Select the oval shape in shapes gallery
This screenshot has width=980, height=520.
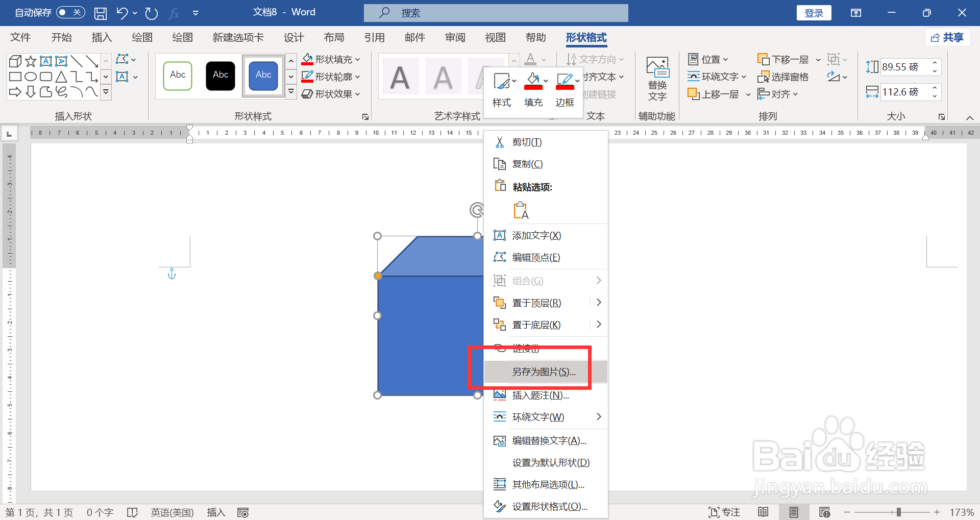(x=31, y=77)
